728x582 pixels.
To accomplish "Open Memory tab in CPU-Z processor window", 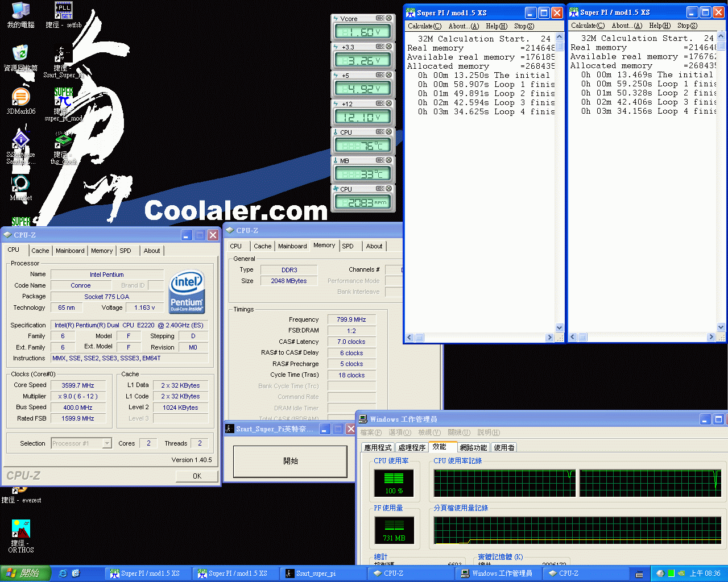I will [x=102, y=251].
